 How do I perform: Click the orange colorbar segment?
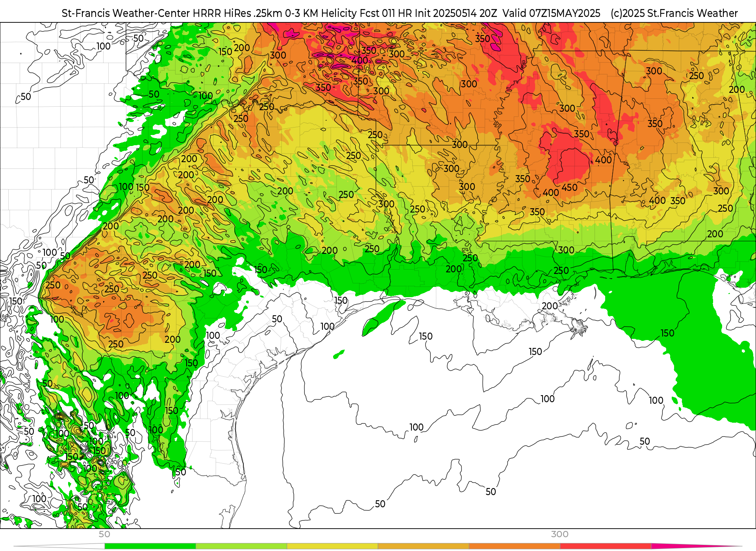514,546
